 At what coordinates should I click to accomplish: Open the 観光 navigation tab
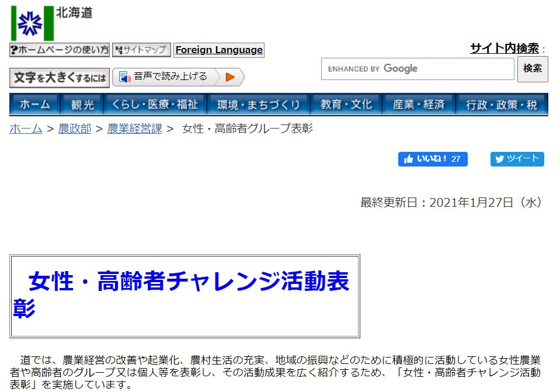82,105
